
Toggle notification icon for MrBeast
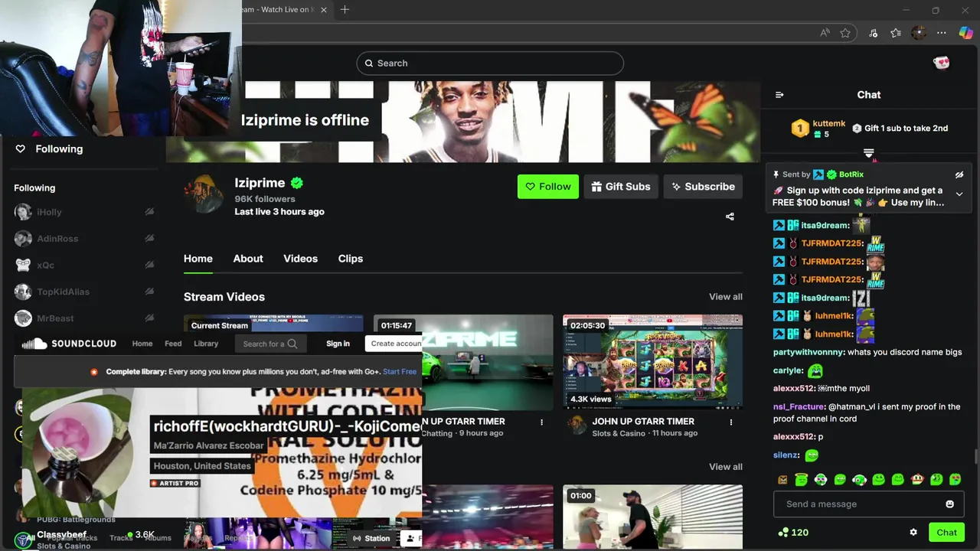(x=149, y=318)
